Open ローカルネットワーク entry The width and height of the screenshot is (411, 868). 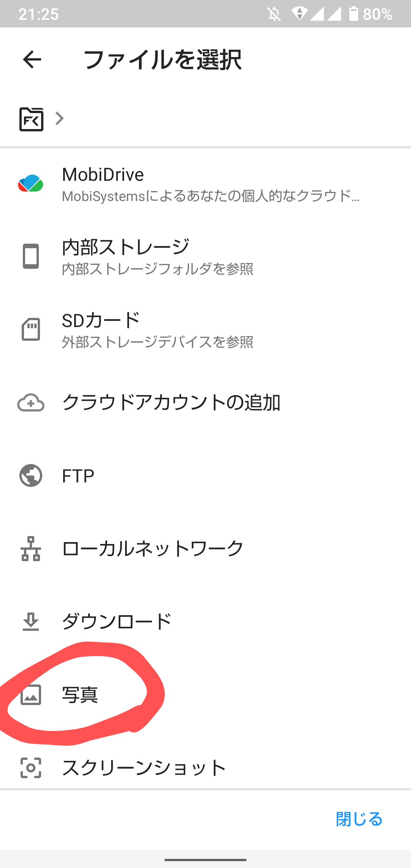[153, 549]
